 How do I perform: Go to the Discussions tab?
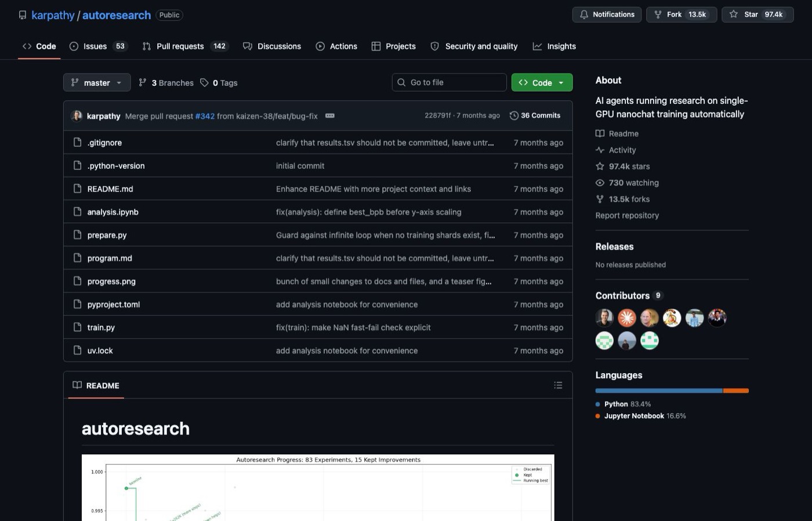(272, 46)
